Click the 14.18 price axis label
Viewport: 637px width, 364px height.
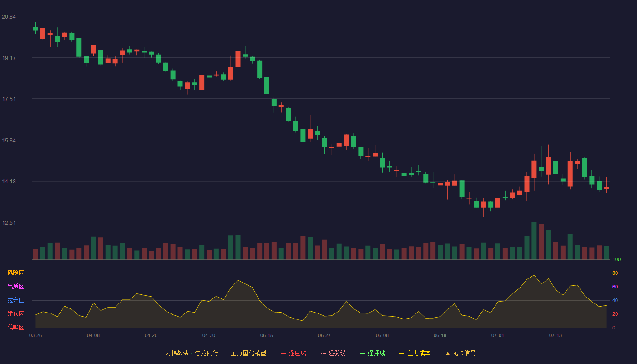click(x=9, y=182)
